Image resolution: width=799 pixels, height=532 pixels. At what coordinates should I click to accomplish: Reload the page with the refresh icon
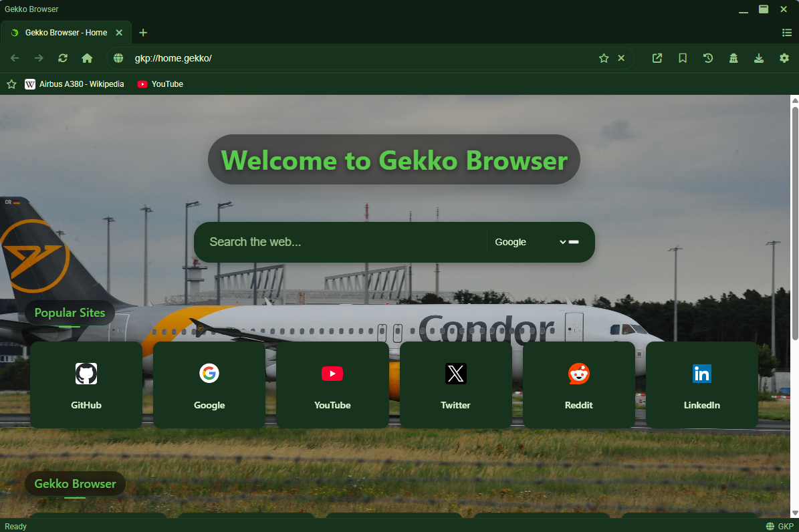[x=63, y=58]
